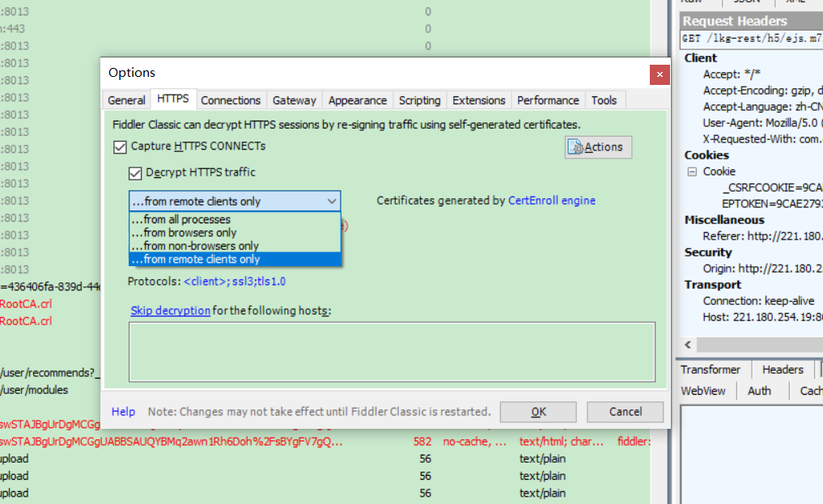Select the Accept-Language header row

[x=762, y=107]
